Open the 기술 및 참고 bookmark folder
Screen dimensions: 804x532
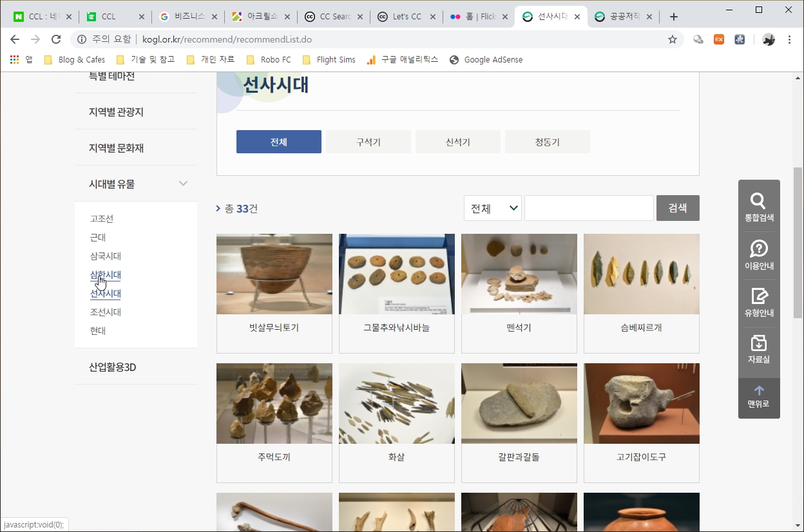click(x=146, y=59)
